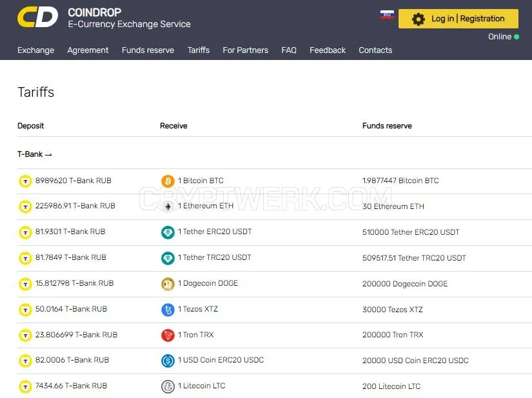The height and width of the screenshot is (398, 532).
Task: Click the gear icon in login button
Action: [x=418, y=19]
